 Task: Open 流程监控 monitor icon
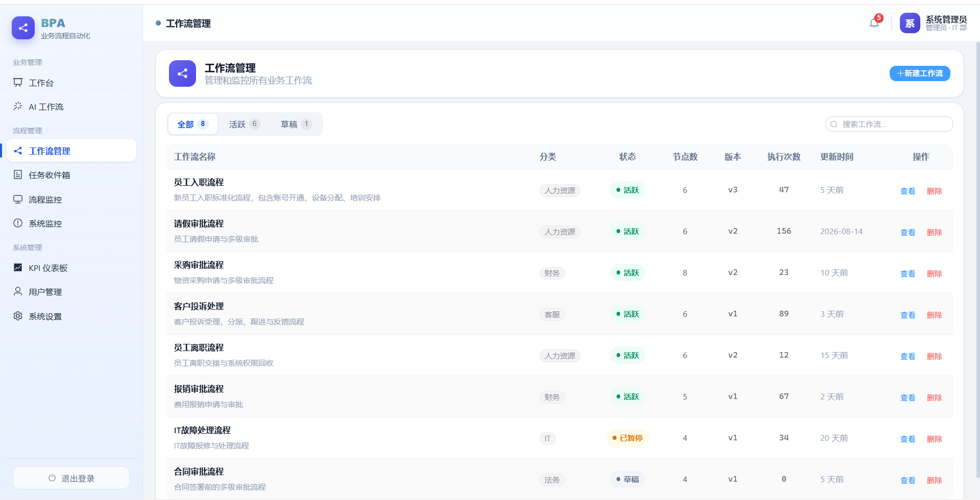pyautogui.click(x=18, y=199)
